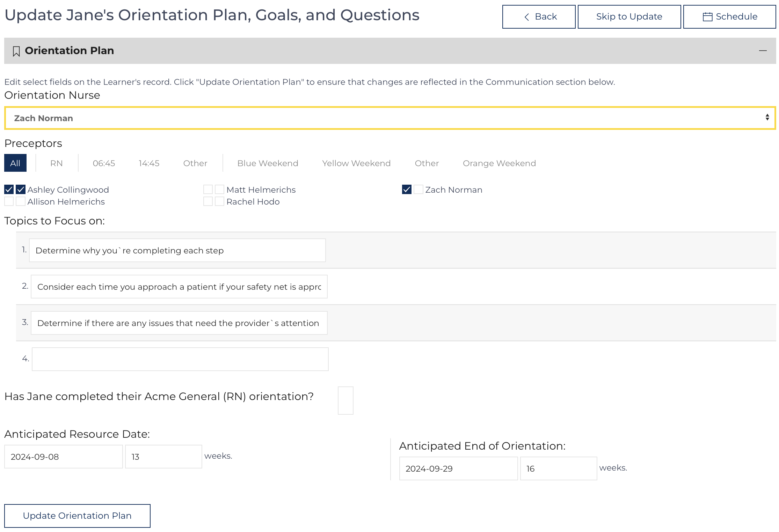Screen dimensions: 779x532
Task: Filter preceptors by Blue Weekend
Action: click(268, 163)
